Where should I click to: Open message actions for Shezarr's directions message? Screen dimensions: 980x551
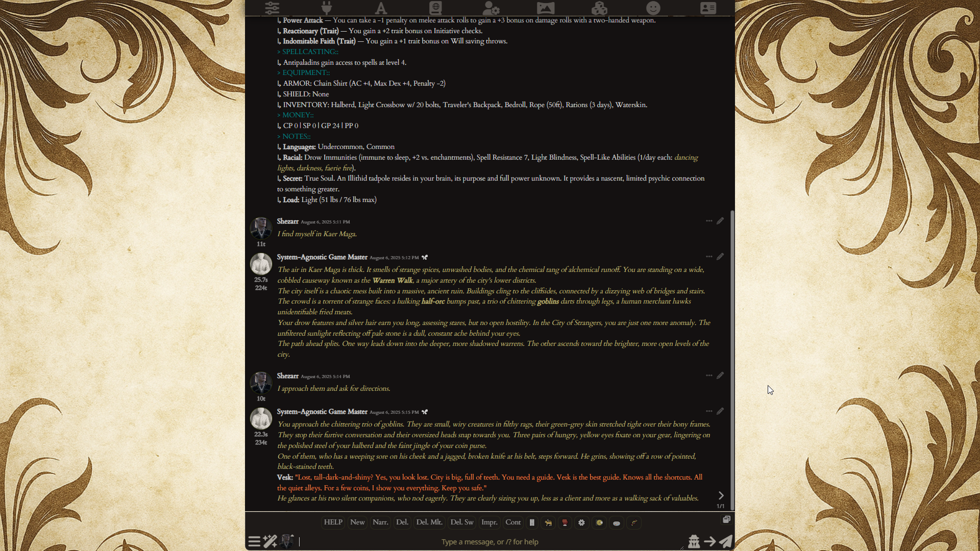point(709,375)
